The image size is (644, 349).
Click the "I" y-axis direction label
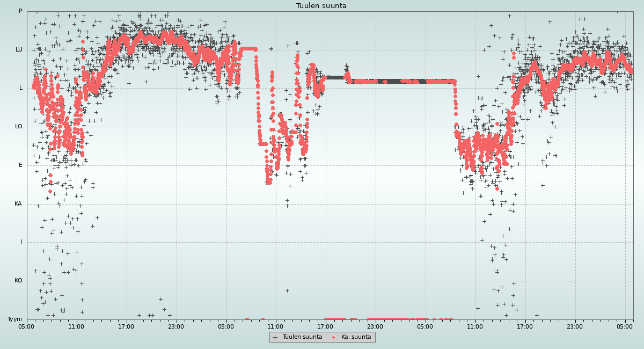(21, 242)
